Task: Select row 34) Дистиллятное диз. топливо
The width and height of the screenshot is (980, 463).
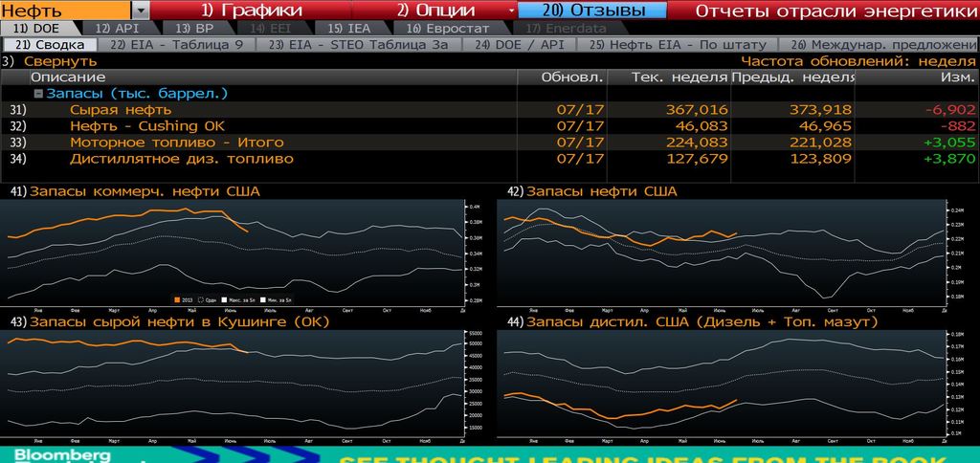Action: pyautogui.click(x=490, y=159)
